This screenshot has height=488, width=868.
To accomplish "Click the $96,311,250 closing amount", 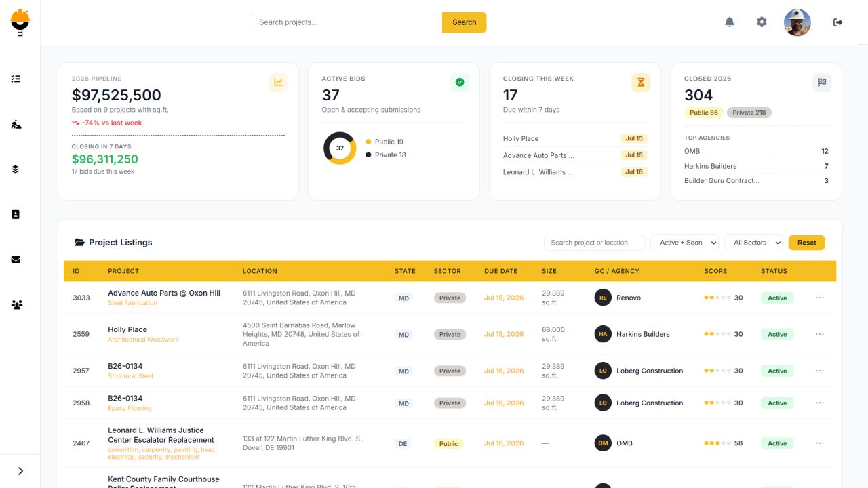I will 105,159.
